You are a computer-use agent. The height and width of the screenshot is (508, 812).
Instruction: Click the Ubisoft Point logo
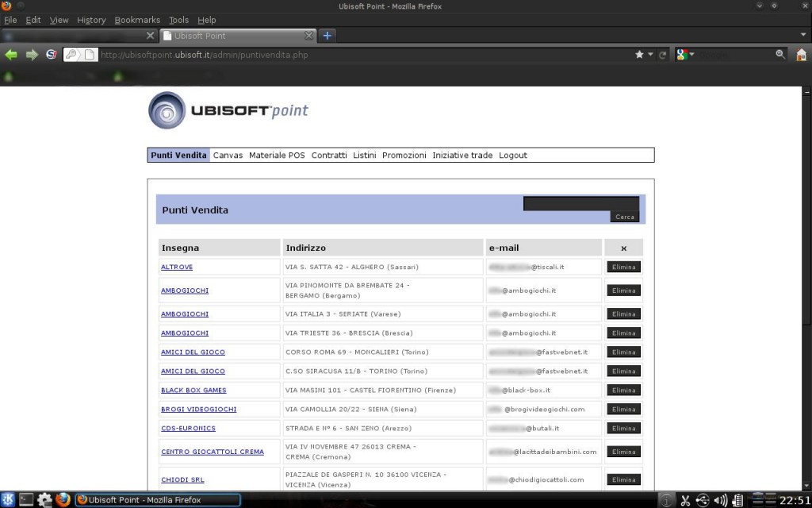tap(228, 110)
